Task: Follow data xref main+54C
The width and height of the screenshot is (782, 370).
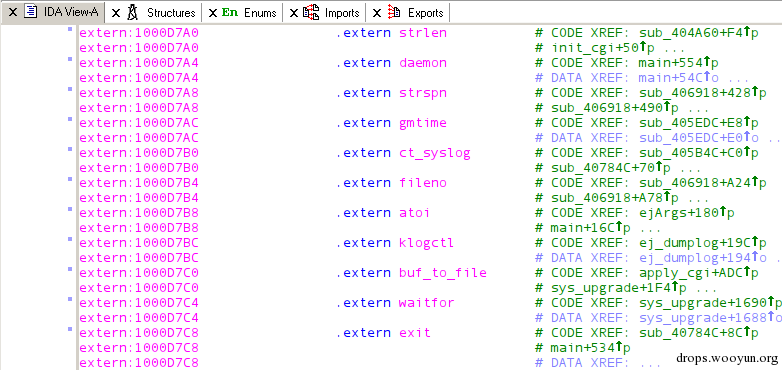Action: 671,78
